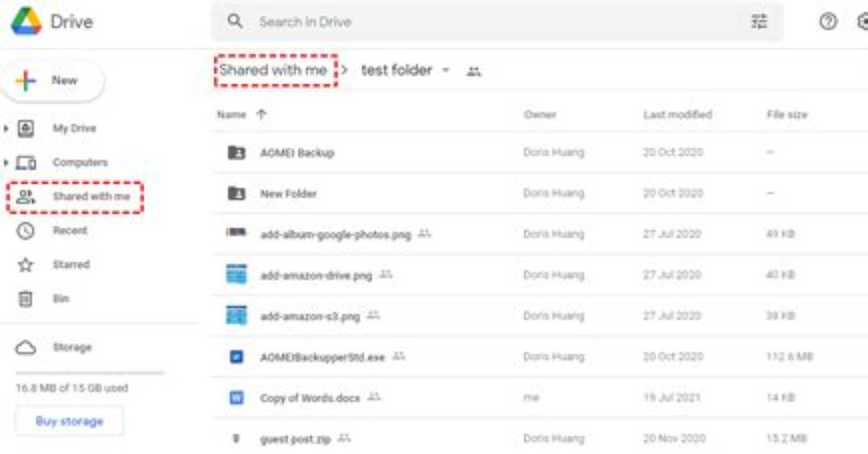Click the Google Drive logo

(x=26, y=22)
